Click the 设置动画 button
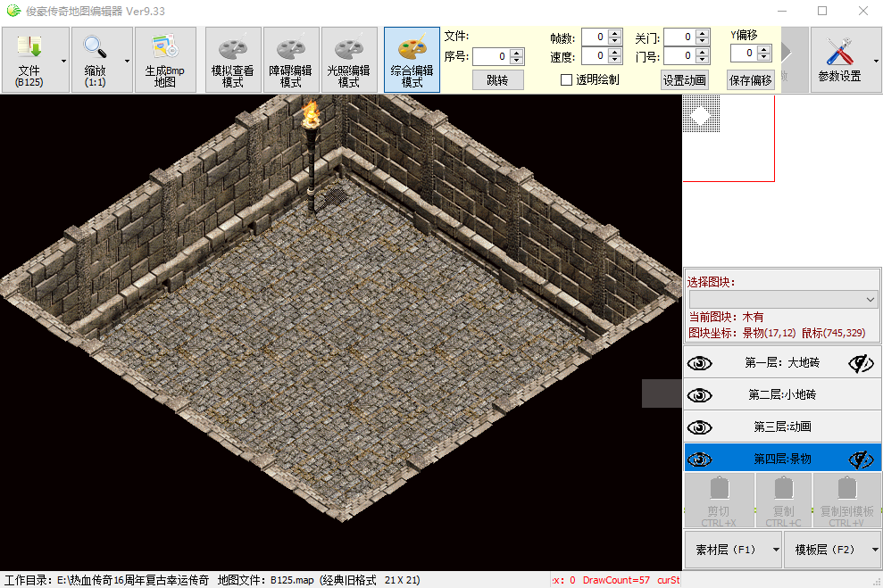The image size is (883, 588). click(684, 80)
